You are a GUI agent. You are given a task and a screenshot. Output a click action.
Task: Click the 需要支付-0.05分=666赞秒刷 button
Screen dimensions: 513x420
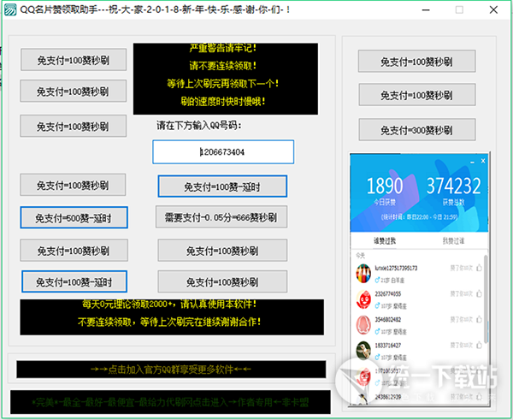pyautogui.click(x=221, y=217)
